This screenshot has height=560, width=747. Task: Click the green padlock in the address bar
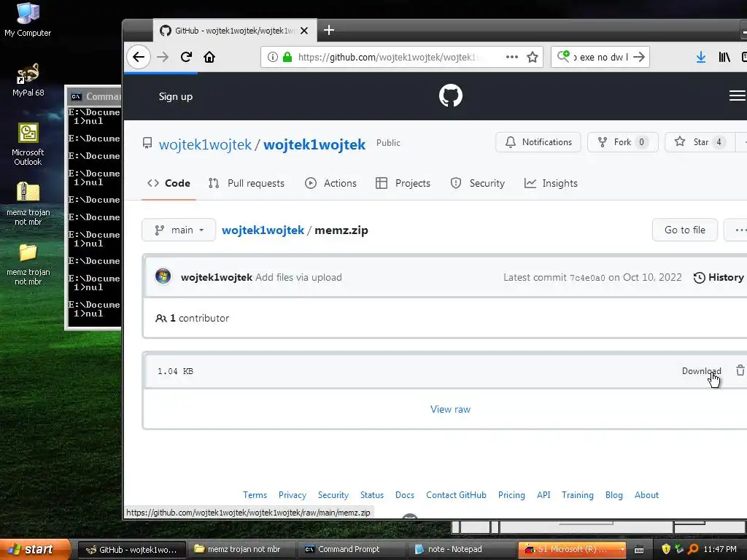pyautogui.click(x=287, y=57)
